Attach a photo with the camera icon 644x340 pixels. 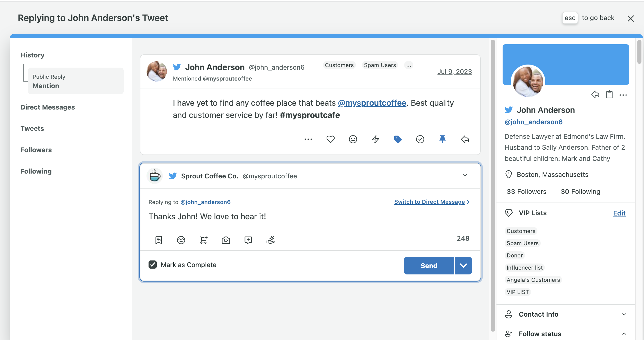(x=226, y=240)
